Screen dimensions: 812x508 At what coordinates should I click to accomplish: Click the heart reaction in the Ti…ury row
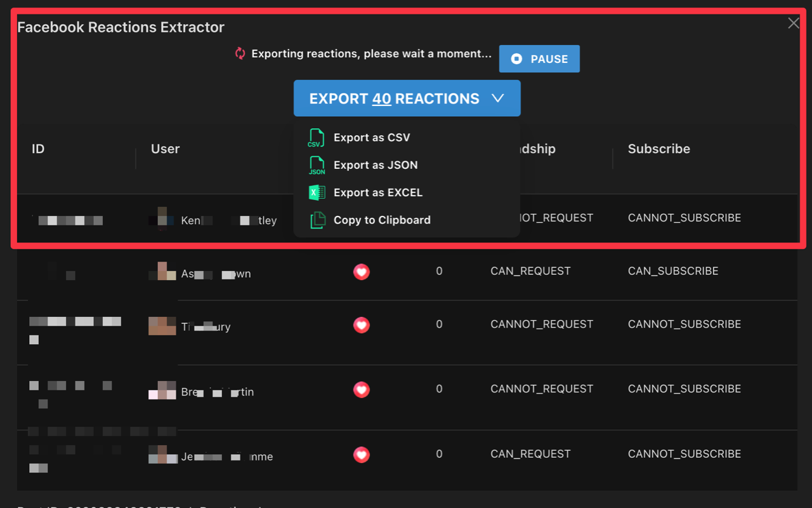point(362,325)
